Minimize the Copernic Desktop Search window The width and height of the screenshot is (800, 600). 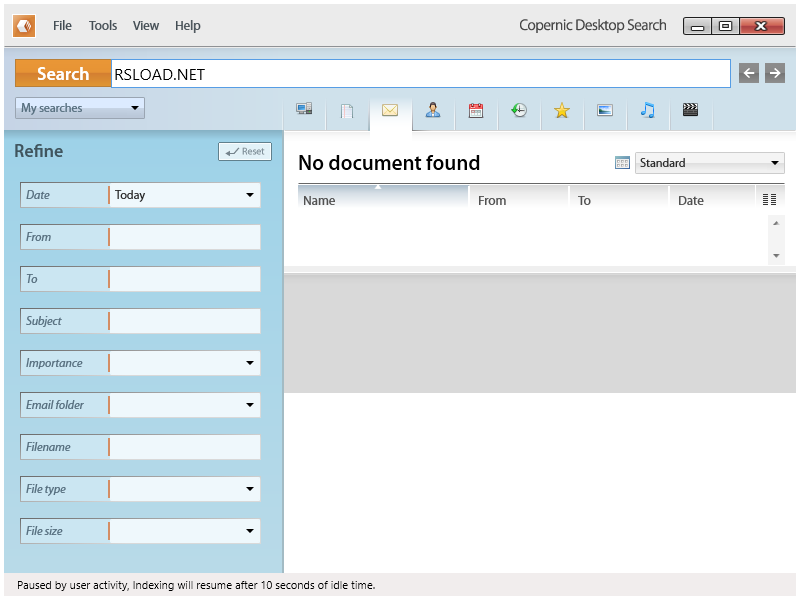click(x=698, y=26)
